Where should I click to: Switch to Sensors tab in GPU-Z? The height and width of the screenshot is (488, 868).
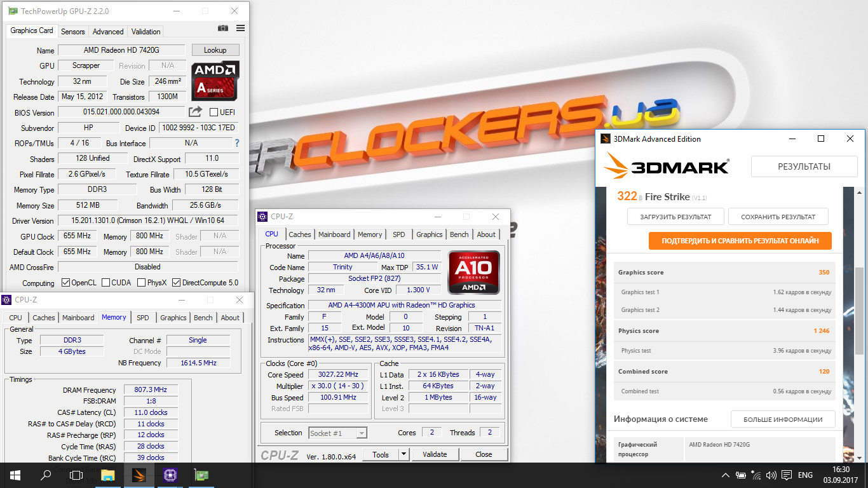tap(72, 31)
